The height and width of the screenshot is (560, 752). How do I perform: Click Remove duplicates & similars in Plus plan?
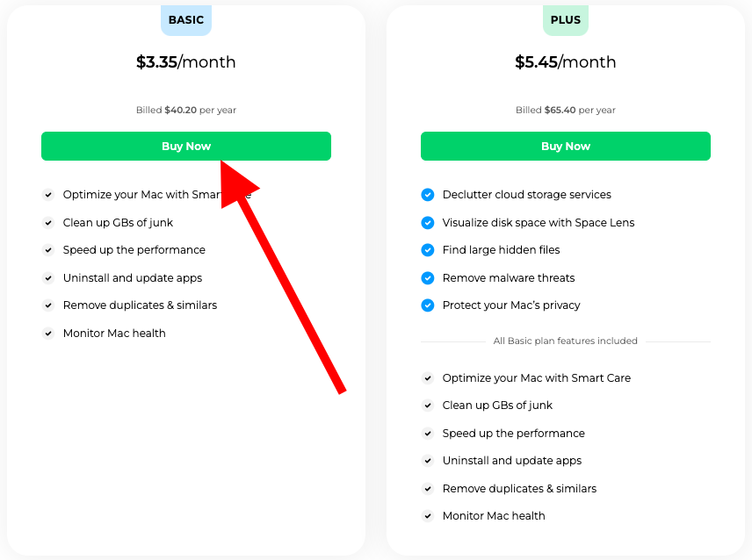519,488
